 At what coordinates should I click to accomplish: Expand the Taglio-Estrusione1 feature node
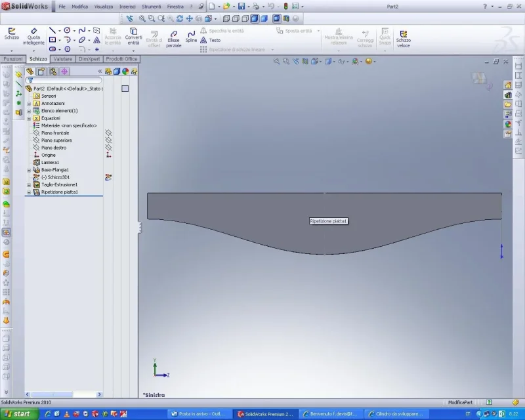tap(29, 184)
